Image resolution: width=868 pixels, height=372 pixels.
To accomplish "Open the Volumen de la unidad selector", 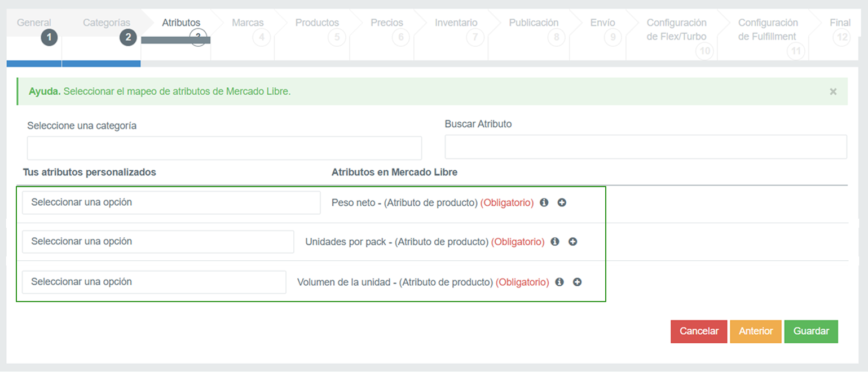I will (x=154, y=282).
